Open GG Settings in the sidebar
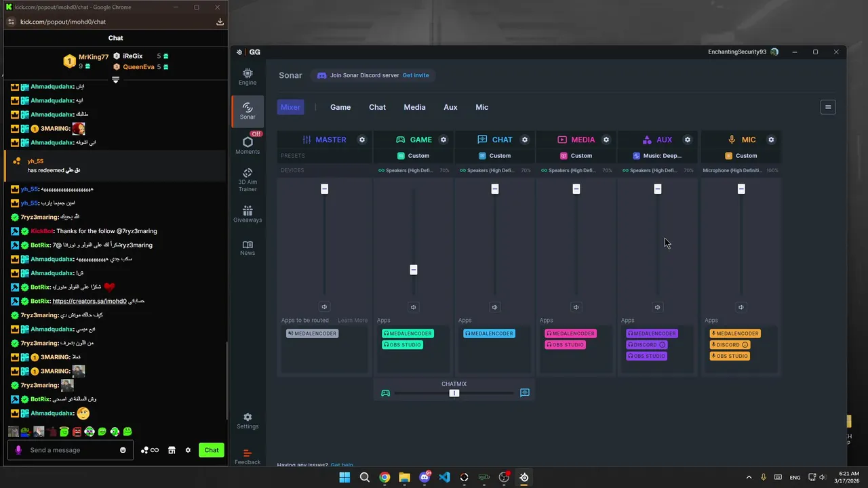This screenshot has height=488, width=868. [248, 421]
